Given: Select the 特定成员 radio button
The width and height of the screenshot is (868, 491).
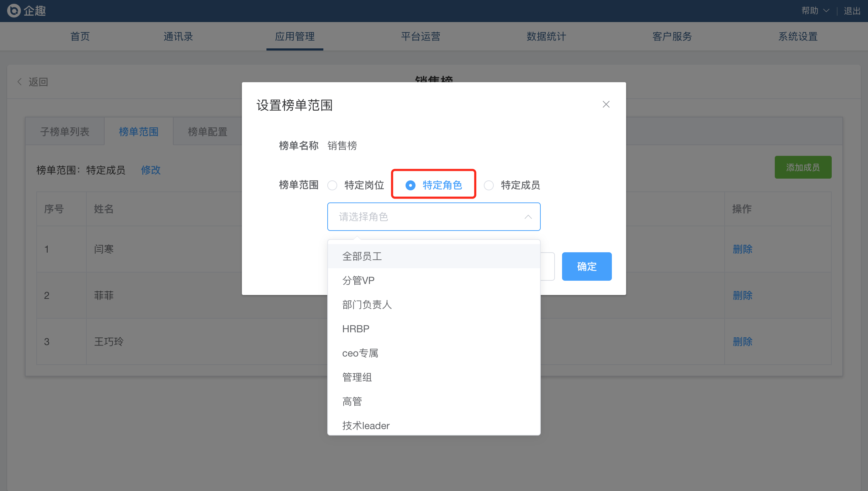Looking at the screenshot, I should click(489, 185).
